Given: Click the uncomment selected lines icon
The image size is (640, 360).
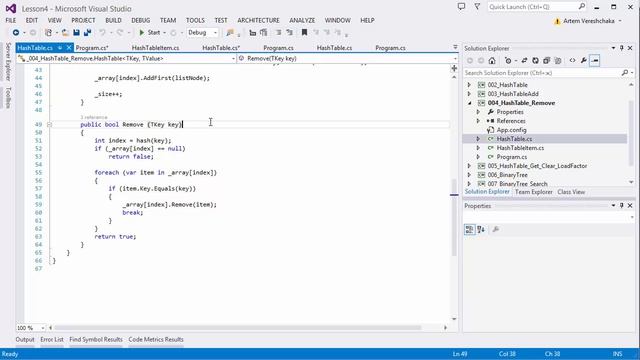Looking at the screenshot, I should pos(289,33).
